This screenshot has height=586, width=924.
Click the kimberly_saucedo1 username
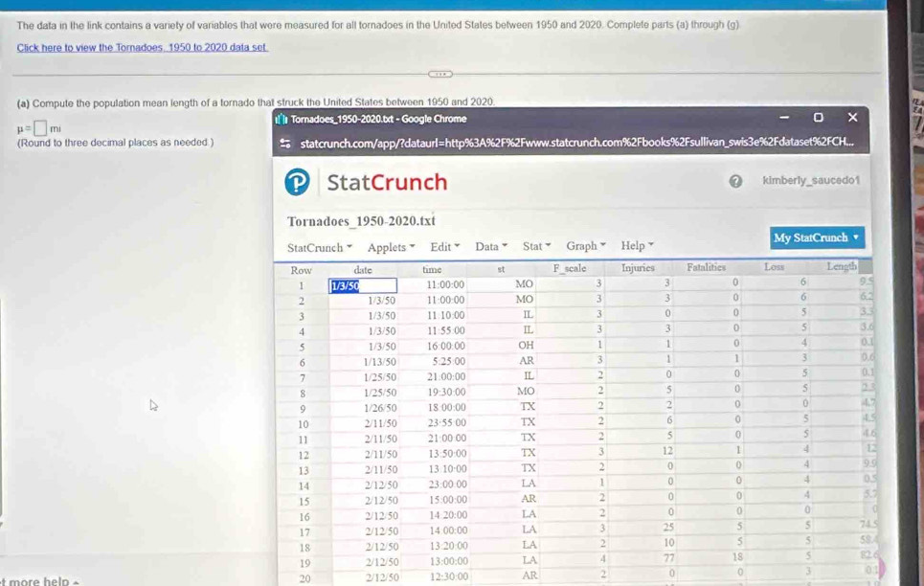click(x=811, y=180)
